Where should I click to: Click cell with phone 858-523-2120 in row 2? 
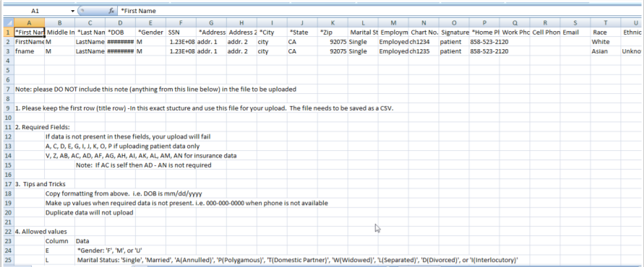[x=485, y=42]
